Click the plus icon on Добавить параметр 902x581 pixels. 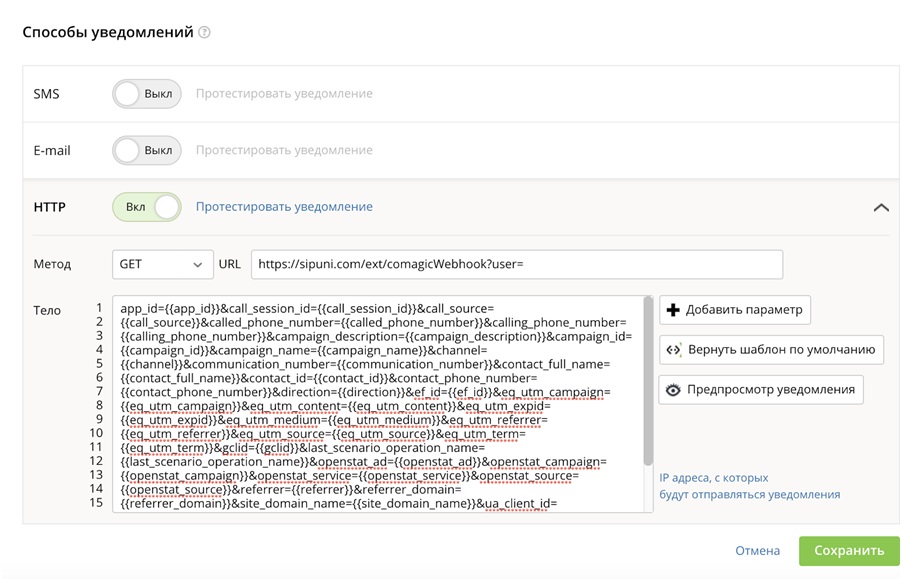[x=672, y=310]
